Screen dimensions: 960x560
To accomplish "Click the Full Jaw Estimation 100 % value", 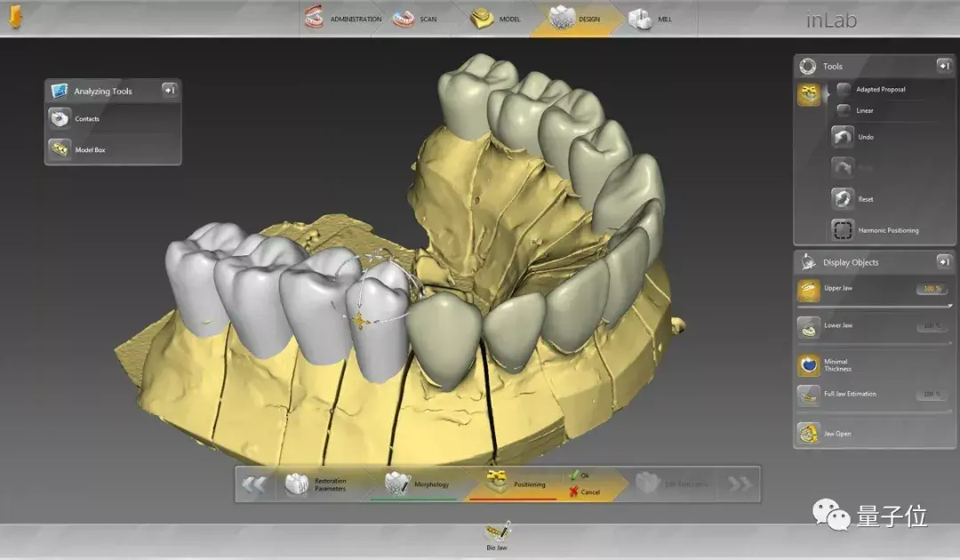I will 932,394.
